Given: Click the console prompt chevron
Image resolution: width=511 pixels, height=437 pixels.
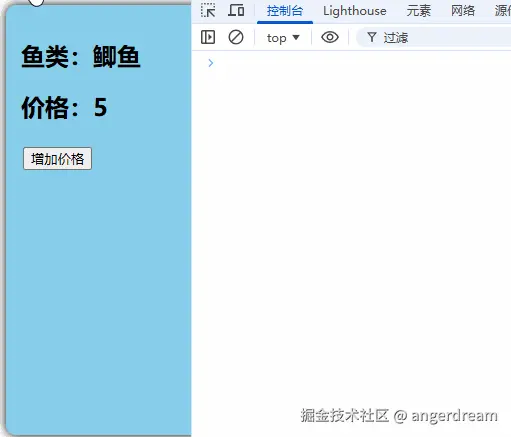Looking at the screenshot, I should 210,63.
